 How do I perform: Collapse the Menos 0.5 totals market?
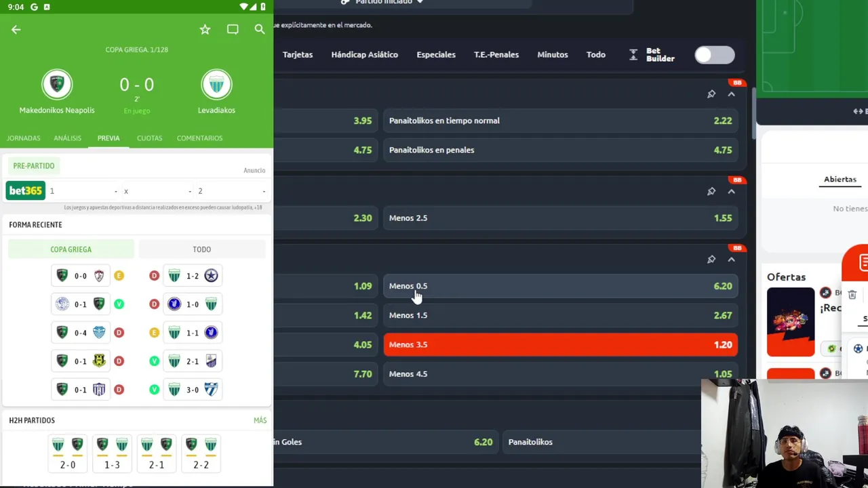(x=731, y=260)
